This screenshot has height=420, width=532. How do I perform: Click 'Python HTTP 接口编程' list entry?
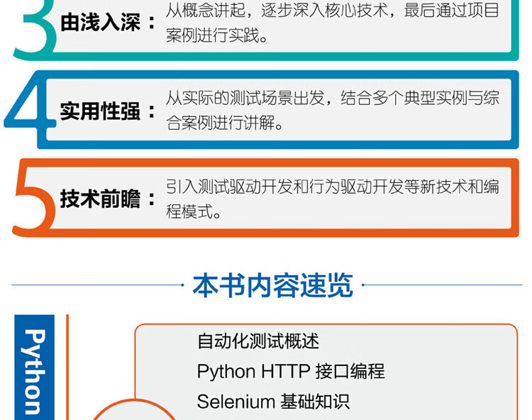[x=291, y=371]
